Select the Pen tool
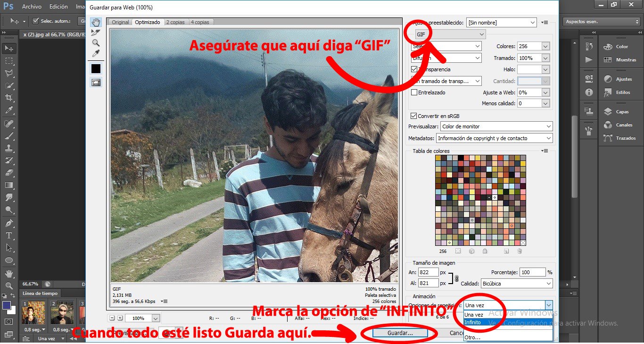Screen dimensions: 644x344 [8, 223]
